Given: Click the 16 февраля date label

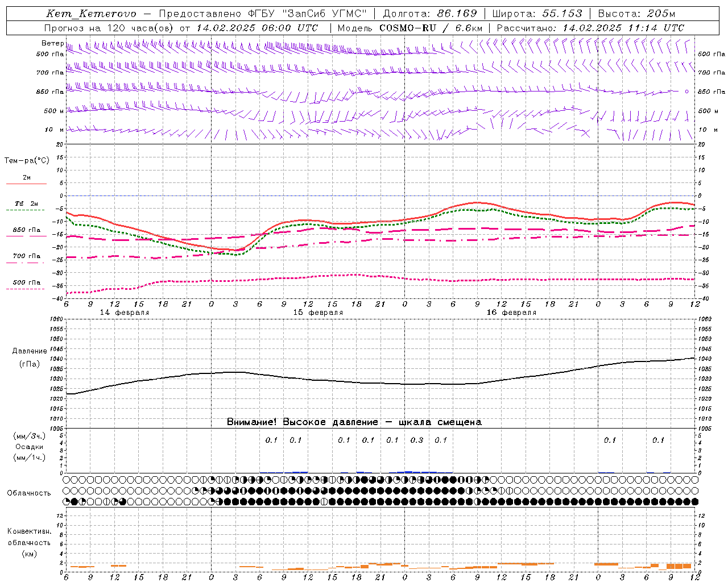Looking at the screenshot, I should [511, 313].
